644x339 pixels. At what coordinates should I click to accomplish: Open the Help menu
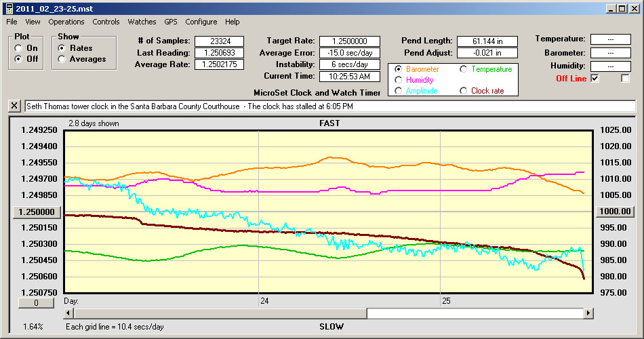tap(232, 22)
